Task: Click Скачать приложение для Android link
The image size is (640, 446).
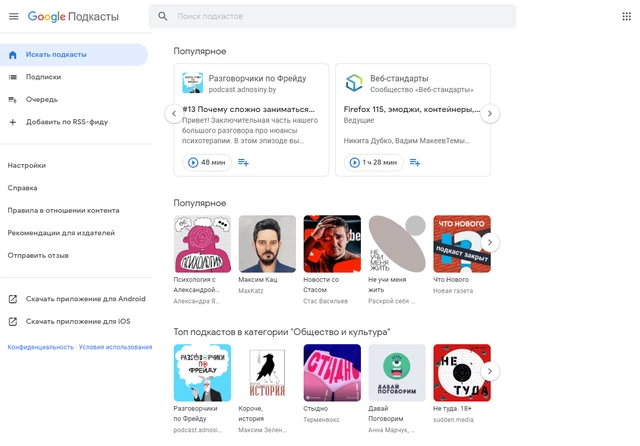Action: pyautogui.click(x=86, y=299)
